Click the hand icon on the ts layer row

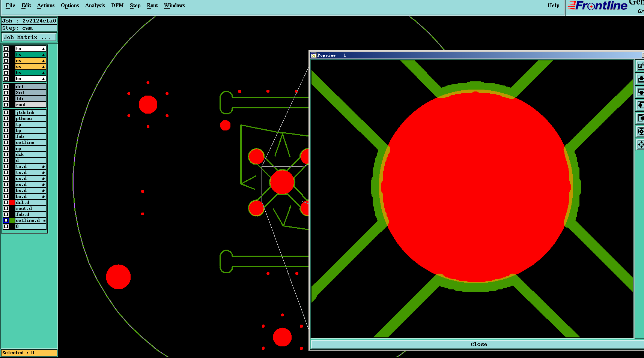click(x=44, y=55)
